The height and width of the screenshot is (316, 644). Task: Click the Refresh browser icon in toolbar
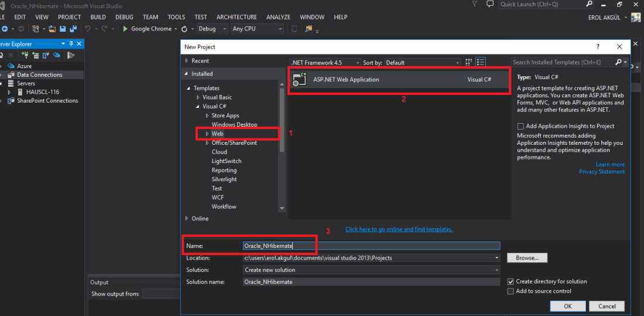[x=184, y=29]
